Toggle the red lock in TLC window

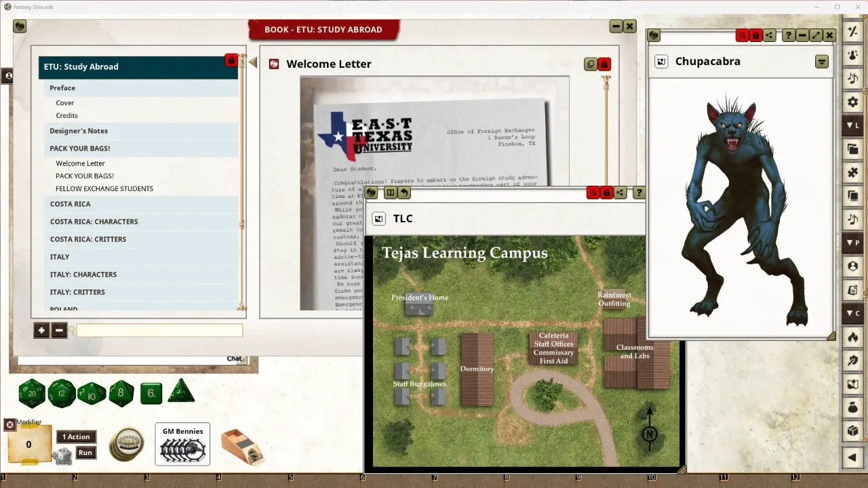pyautogui.click(x=607, y=192)
